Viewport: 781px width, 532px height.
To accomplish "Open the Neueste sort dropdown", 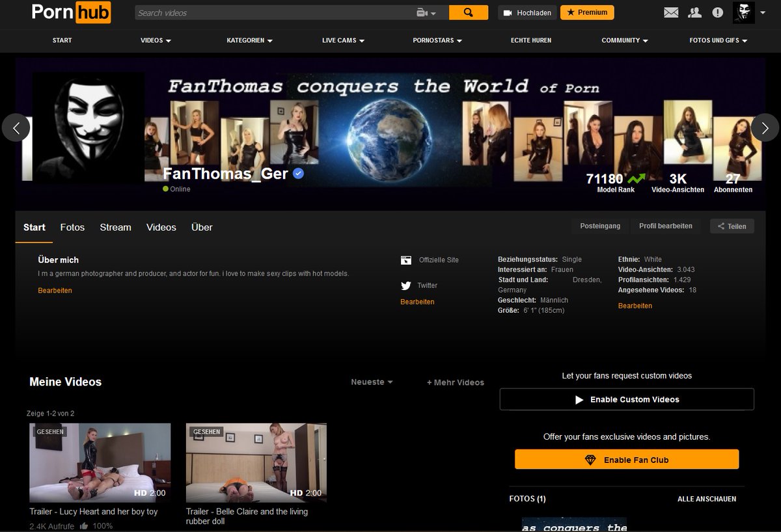I will pyautogui.click(x=372, y=382).
